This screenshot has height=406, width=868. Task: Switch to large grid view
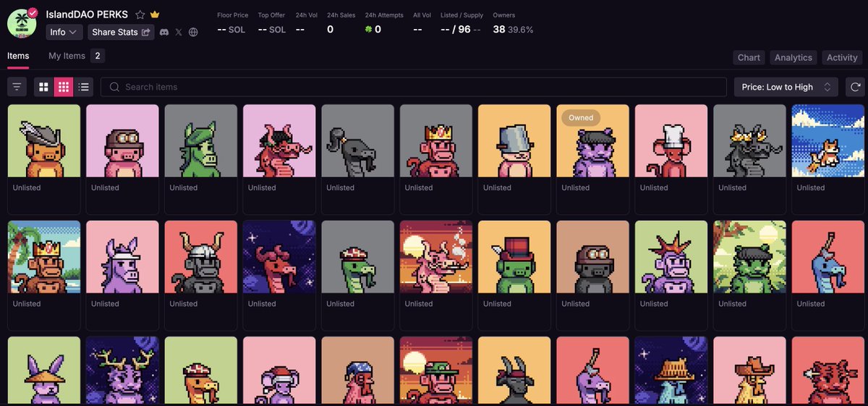pyautogui.click(x=44, y=87)
